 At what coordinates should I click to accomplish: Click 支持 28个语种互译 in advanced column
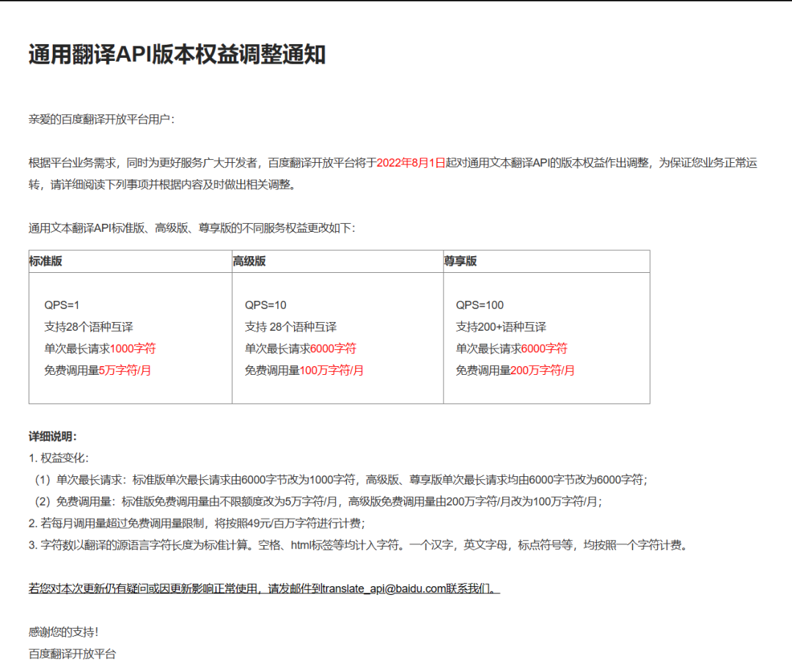pyautogui.click(x=290, y=327)
